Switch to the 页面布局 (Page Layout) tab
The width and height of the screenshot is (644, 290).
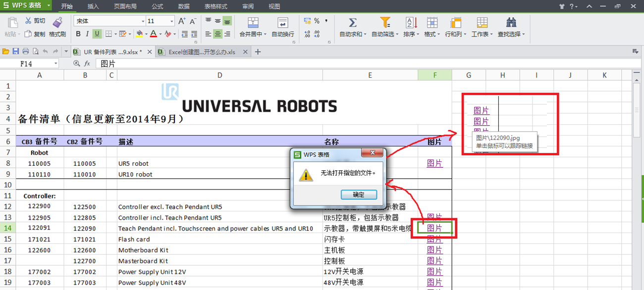pos(125,6)
